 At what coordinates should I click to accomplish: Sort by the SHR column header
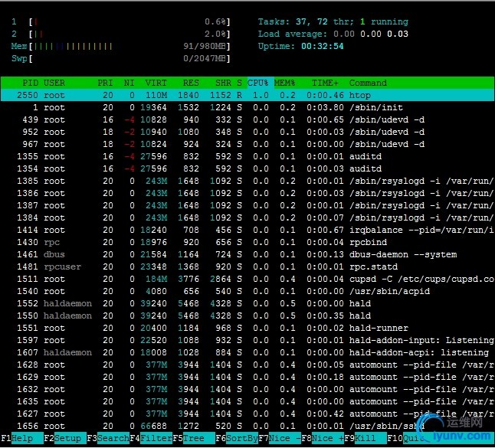[x=223, y=83]
